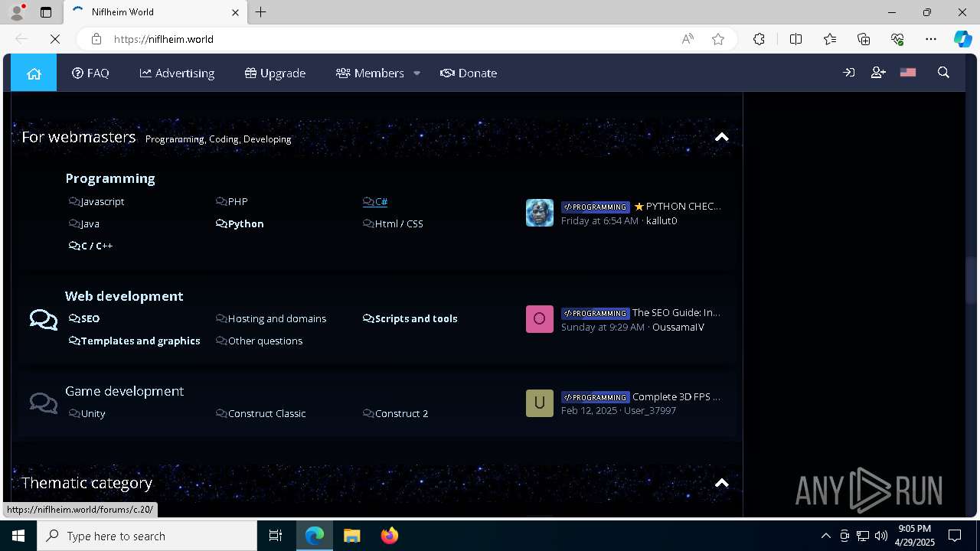Stop loading the page
Screen dimensions: 980x551
coord(55,39)
